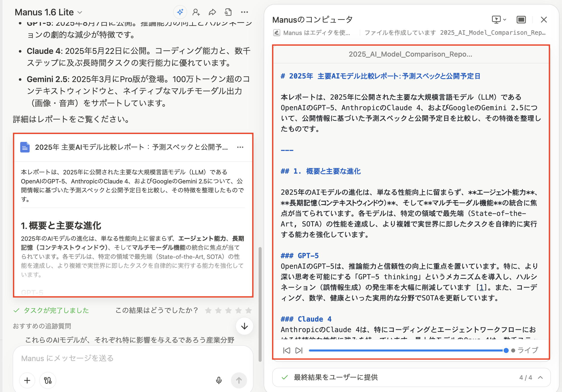The width and height of the screenshot is (562, 392).
Task: Click the add collaborator person icon
Action: [196, 12]
